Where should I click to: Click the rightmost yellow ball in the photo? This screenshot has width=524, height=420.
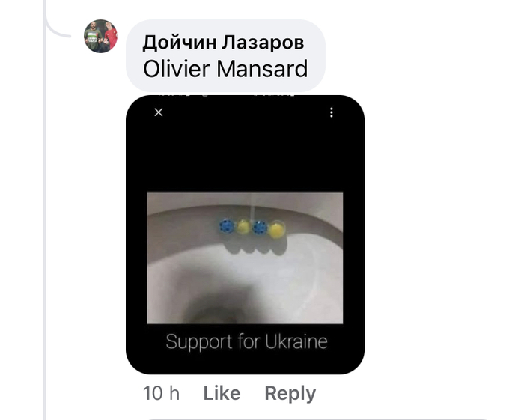(277, 230)
